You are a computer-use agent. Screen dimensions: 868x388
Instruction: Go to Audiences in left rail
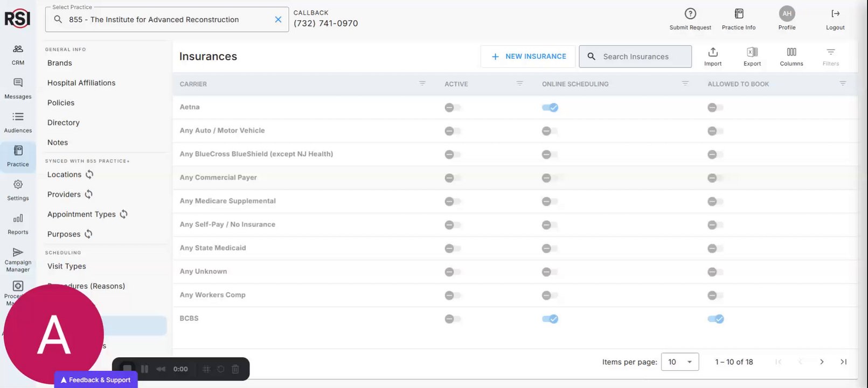18,123
